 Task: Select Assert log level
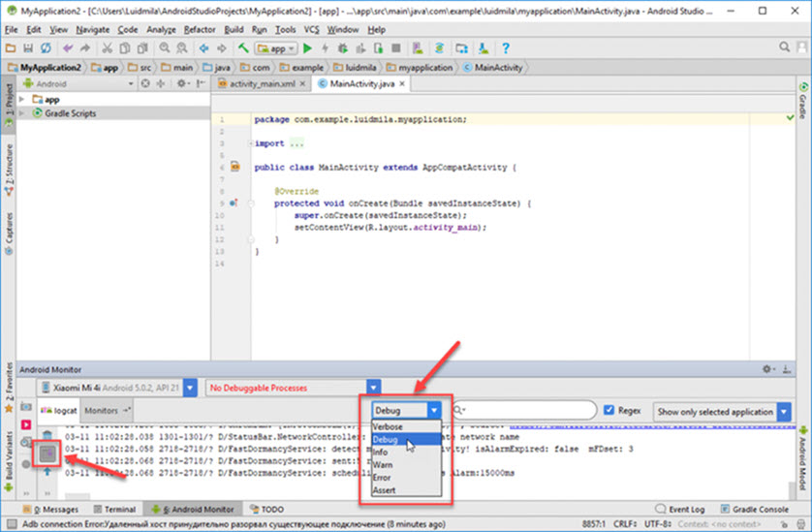(x=406, y=490)
